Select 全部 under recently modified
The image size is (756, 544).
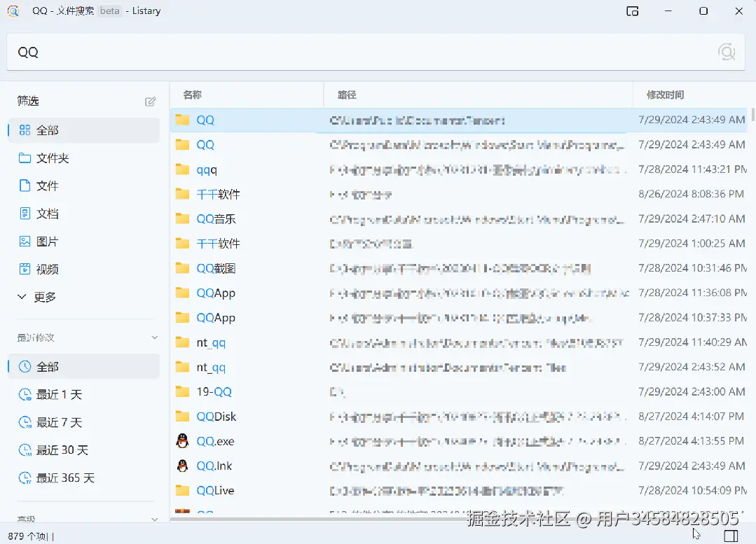[x=84, y=367]
